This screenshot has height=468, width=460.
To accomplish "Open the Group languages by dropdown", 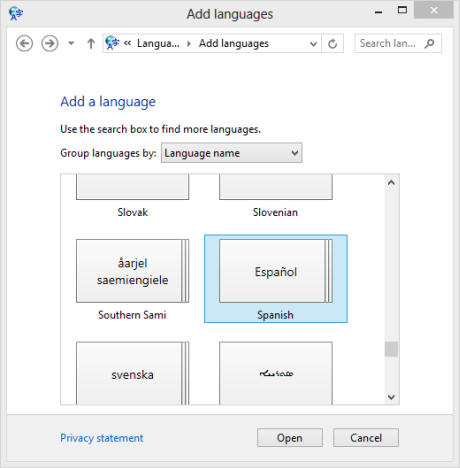I will coord(232,153).
